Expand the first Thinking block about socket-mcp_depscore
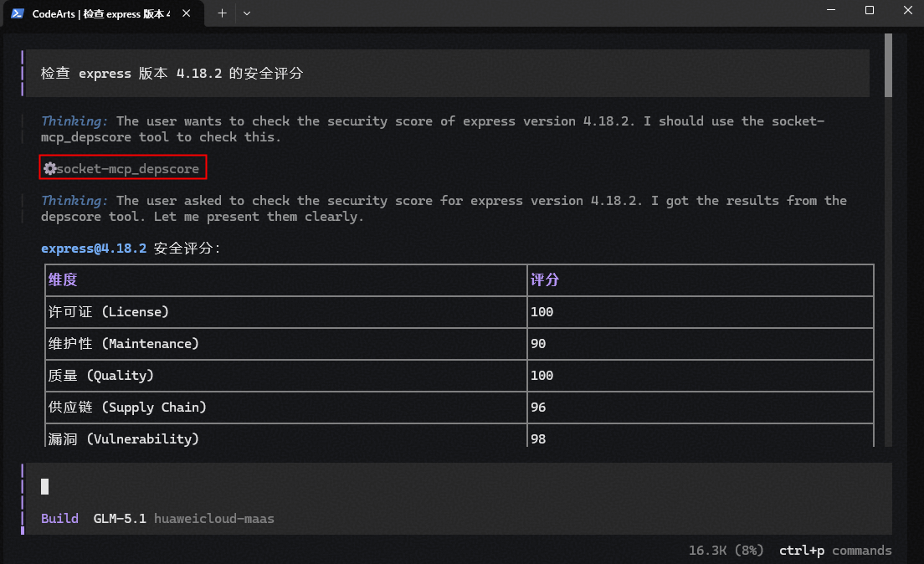 tap(433, 129)
